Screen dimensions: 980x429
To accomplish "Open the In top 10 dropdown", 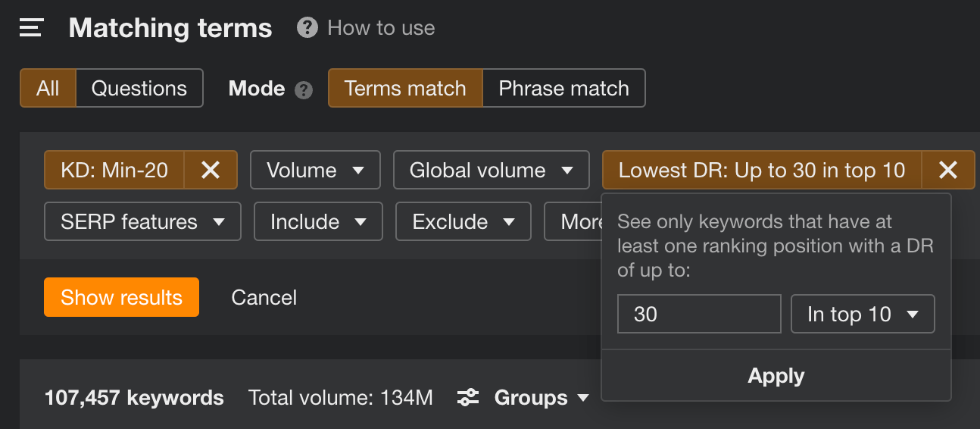I will [863, 314].
